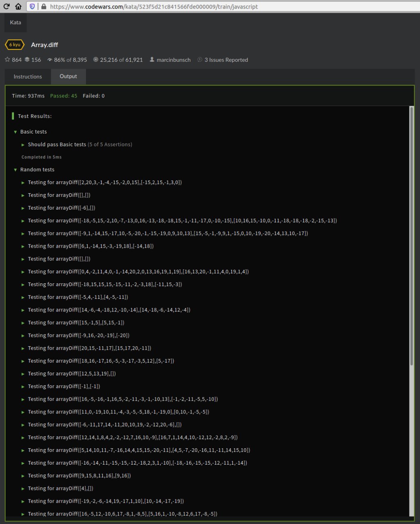The image size is (420, 524).
Task: Expand test arrayDiff([12,5,13,19],[])
Action: click(23, 374)
